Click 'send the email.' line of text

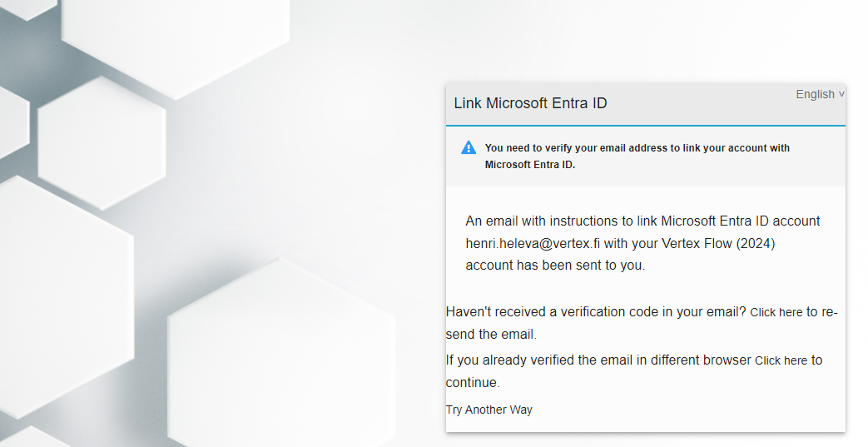491,335
